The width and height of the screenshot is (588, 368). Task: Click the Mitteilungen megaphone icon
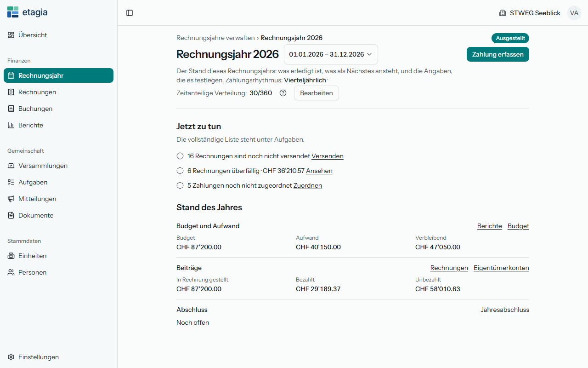pos(11,199)
